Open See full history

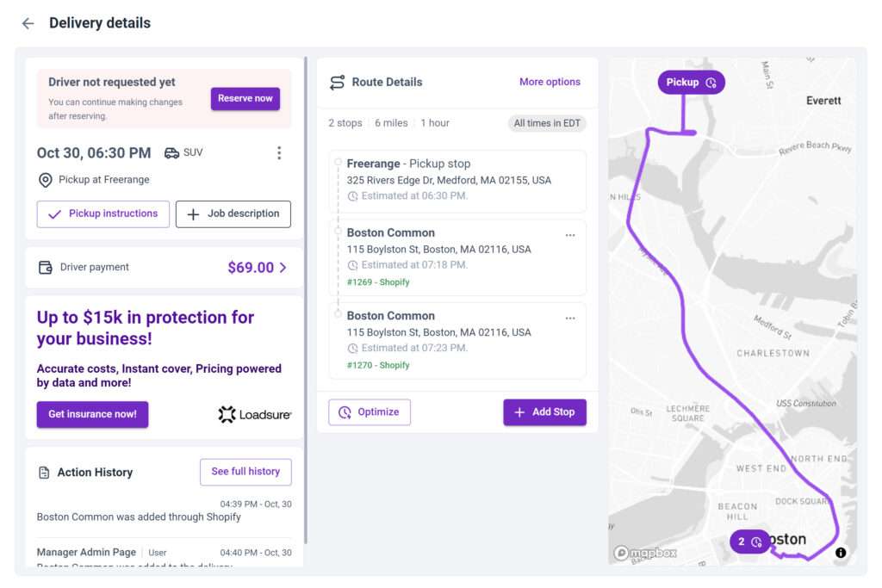click(245, 472)
